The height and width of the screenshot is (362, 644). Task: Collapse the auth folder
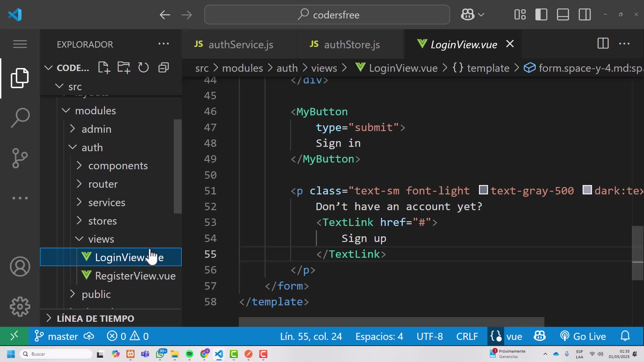click(72, 147)
